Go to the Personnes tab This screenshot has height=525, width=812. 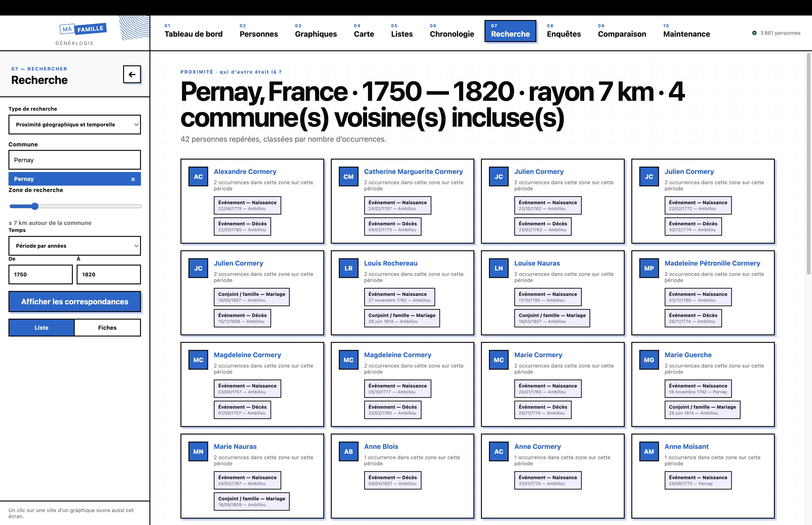pyautogui.click(x=259, y=31)
